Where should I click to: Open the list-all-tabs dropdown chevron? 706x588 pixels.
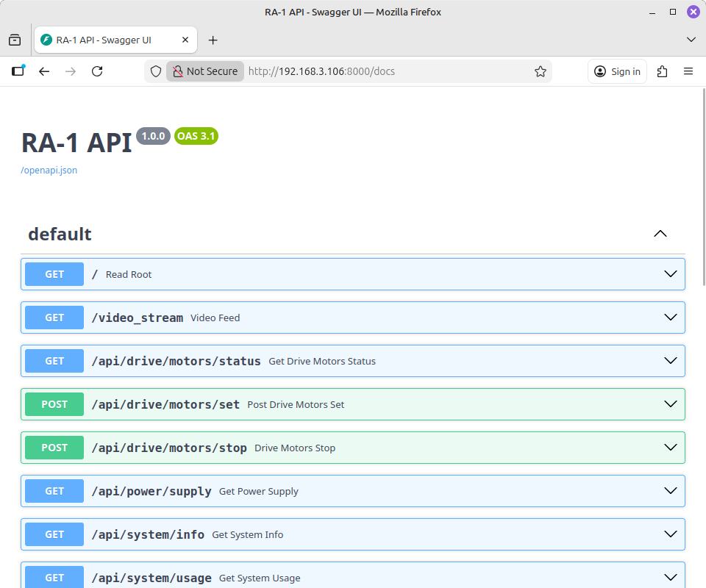(x=691, y=40)
